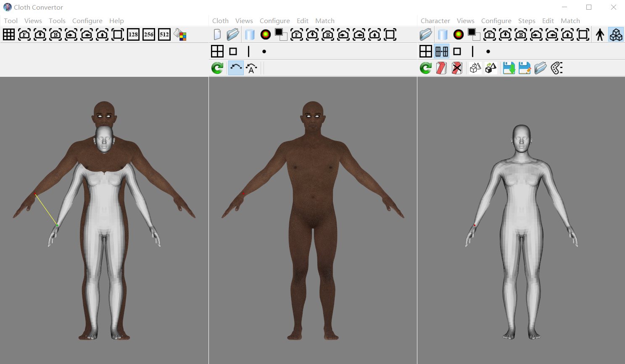Toggle the stacked cubes view button

616,34
